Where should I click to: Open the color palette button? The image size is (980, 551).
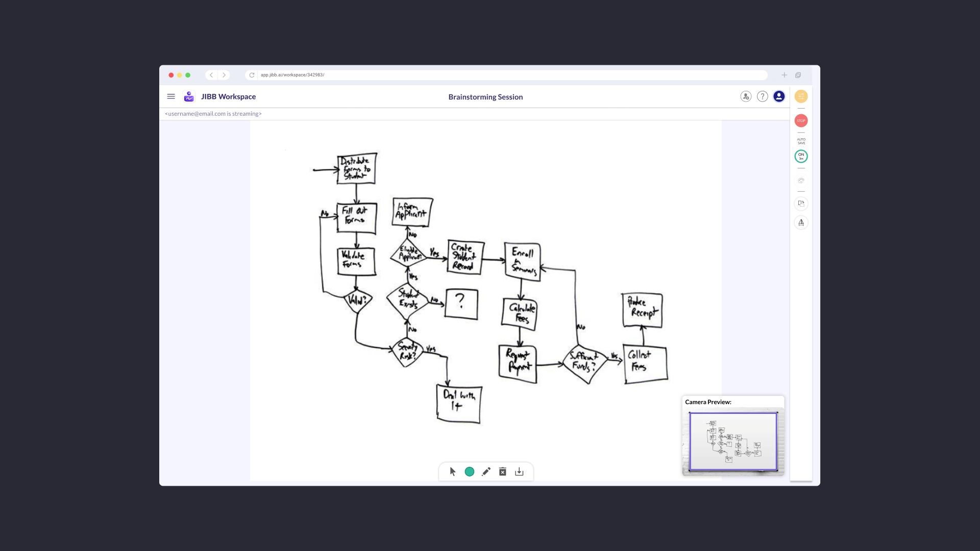coord(801,181)
